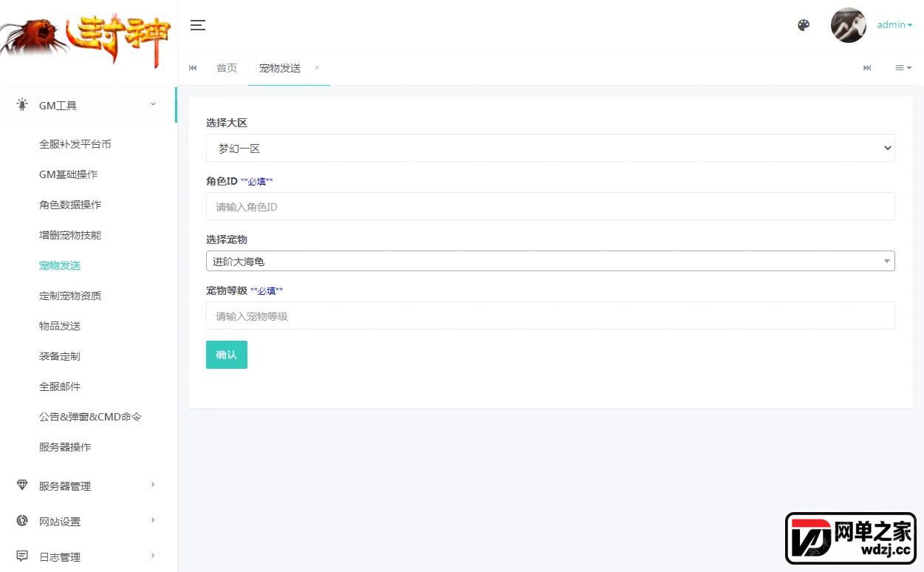
Task: Open the tab operations list menu
Action: [903, 68]
